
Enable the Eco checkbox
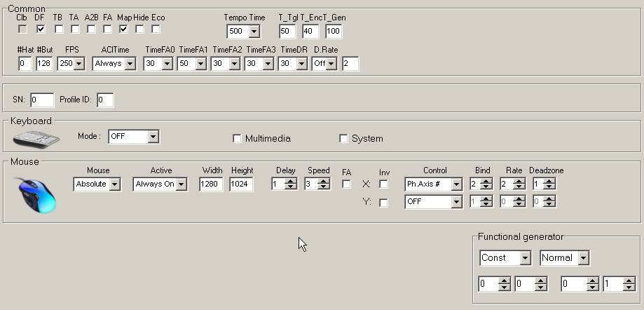(156, 29)
